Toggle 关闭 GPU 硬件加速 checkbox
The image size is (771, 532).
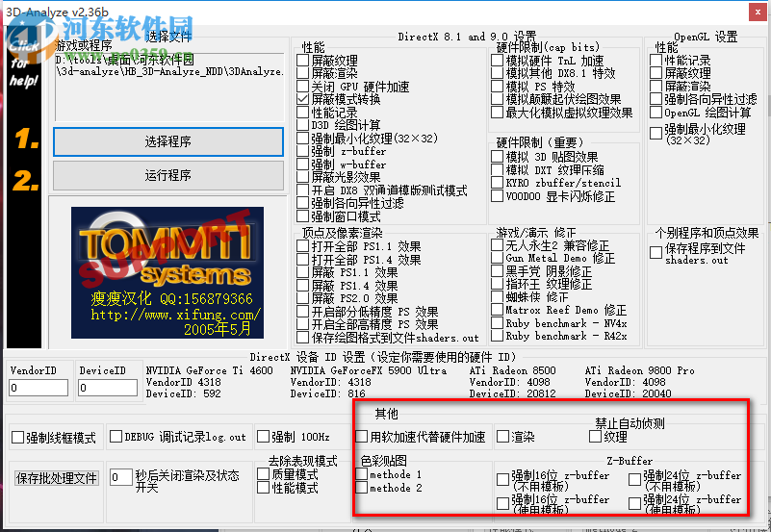(303, 87)
